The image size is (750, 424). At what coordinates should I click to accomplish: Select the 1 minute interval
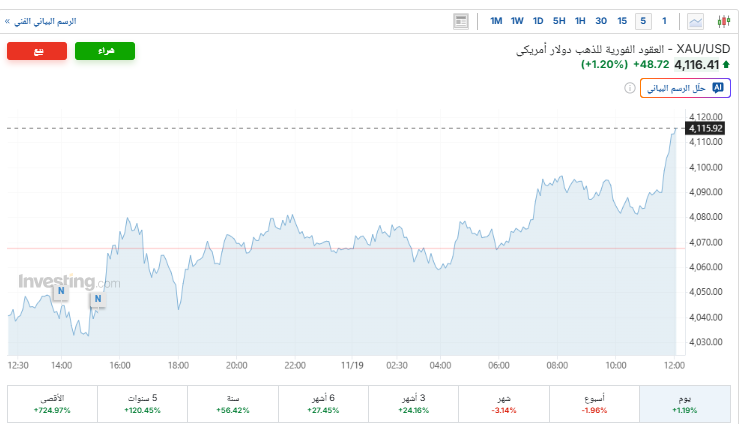coord(664,20)
